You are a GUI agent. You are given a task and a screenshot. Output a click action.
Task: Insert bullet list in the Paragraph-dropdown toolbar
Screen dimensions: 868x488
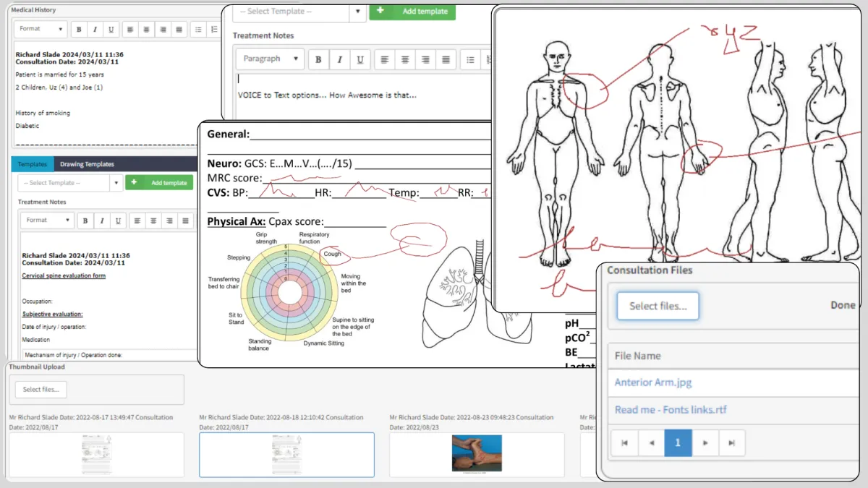click(x=471, y=59)
